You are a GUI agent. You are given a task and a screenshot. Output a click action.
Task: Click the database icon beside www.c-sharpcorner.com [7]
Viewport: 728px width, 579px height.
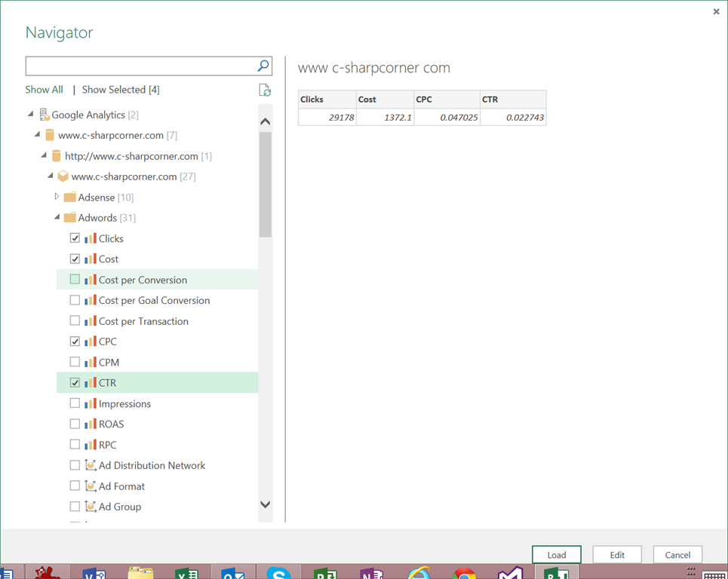(50, 135)
